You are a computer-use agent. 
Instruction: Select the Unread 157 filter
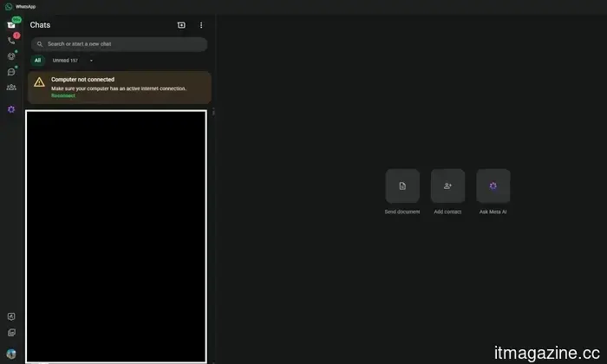[65, 61]
